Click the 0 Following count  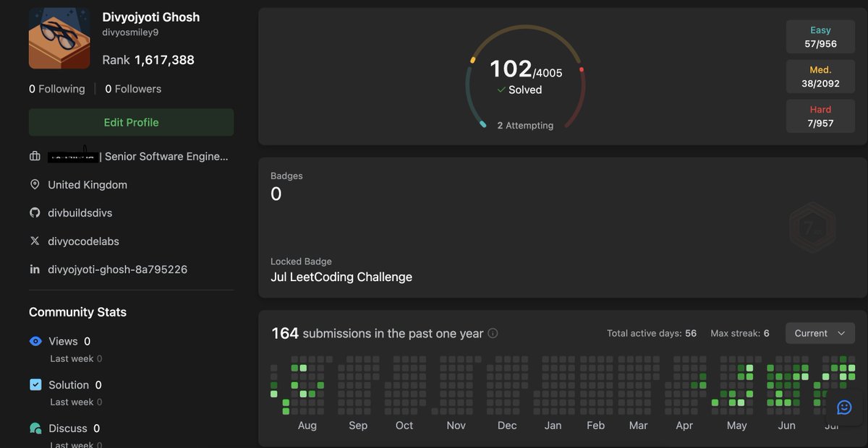pos(56,89)
